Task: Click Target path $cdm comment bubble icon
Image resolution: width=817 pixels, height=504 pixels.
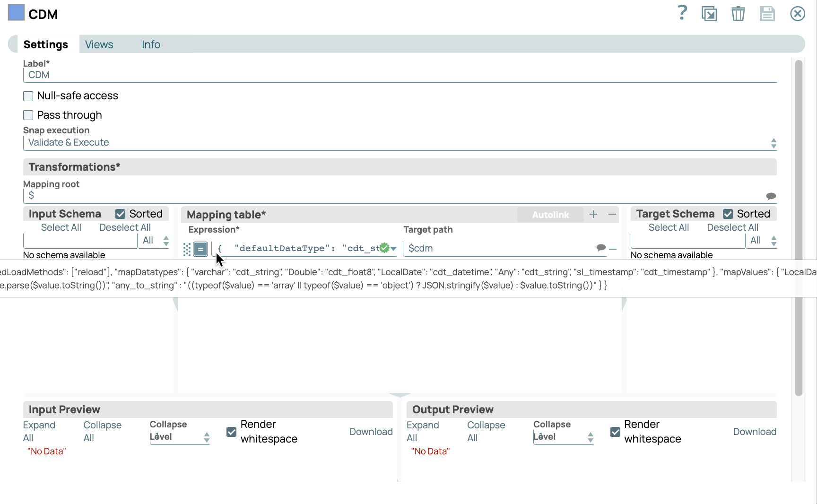Action: (x=601, y=248)
